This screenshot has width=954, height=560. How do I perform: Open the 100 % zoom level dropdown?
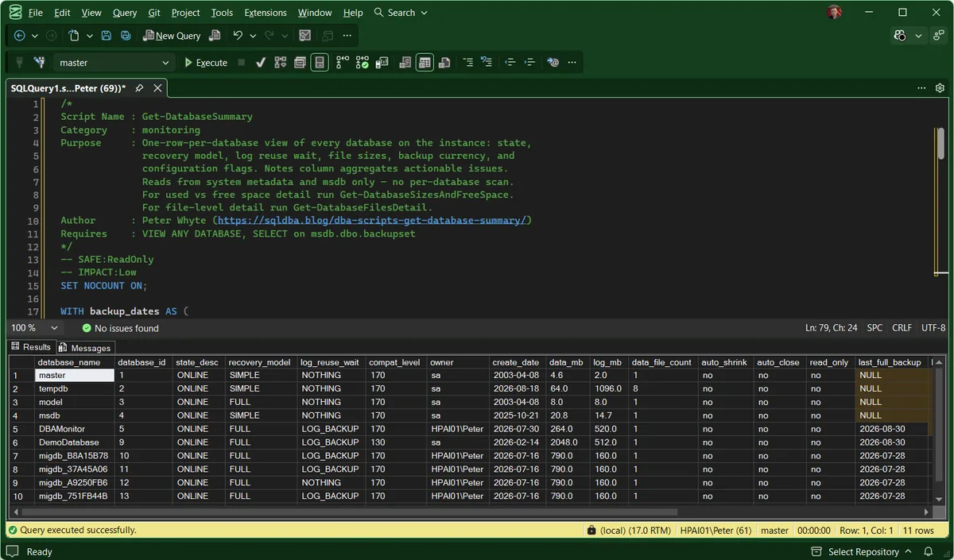[34, 328]
